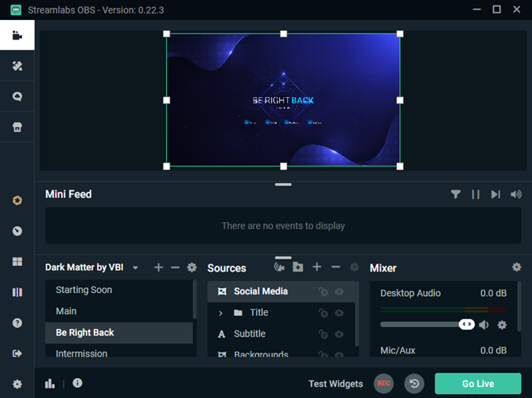Open Mixer advanced audio settings gear
Image resolution: width=532 pixels, height=398 pixels.
pyautogui.click(x=516, y=267)
